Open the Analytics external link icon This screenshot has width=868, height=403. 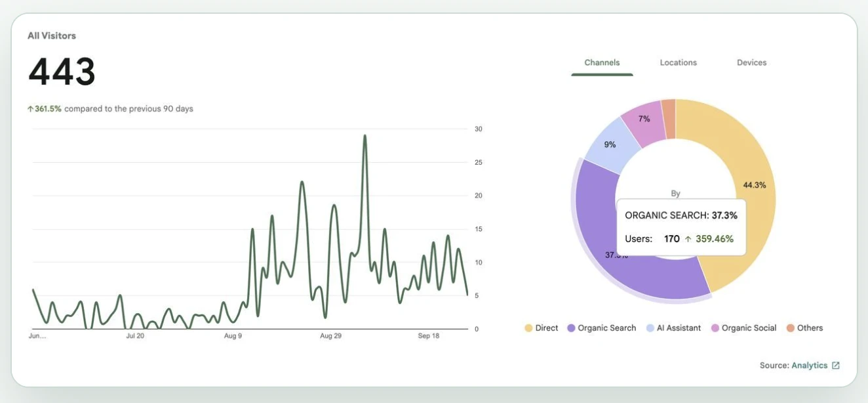[x=836, y=366]
